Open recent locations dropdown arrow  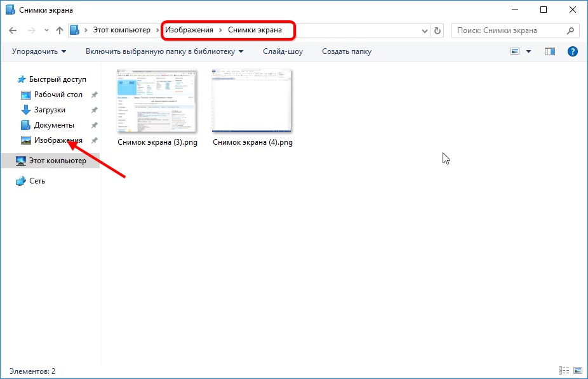tap(46, 30)
